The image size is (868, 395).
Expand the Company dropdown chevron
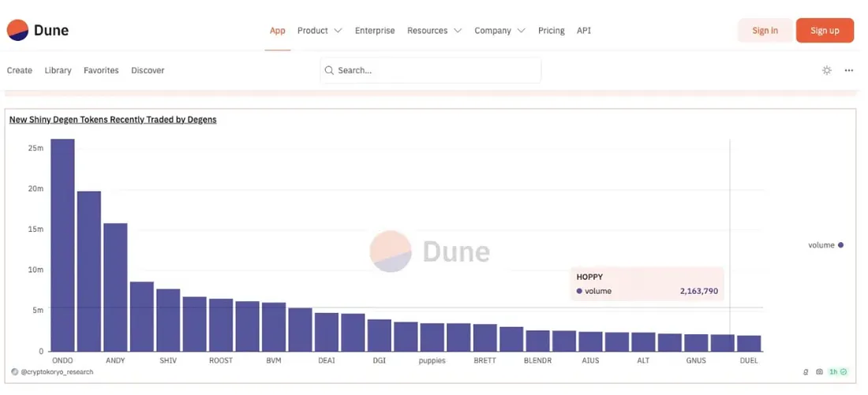click(521, 31)
